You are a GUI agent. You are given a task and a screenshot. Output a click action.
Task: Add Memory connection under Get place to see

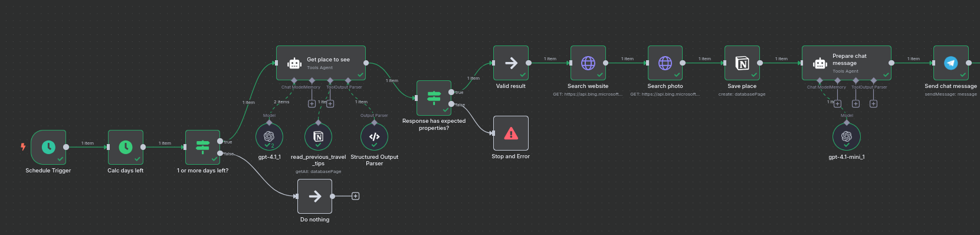[312, 104]
